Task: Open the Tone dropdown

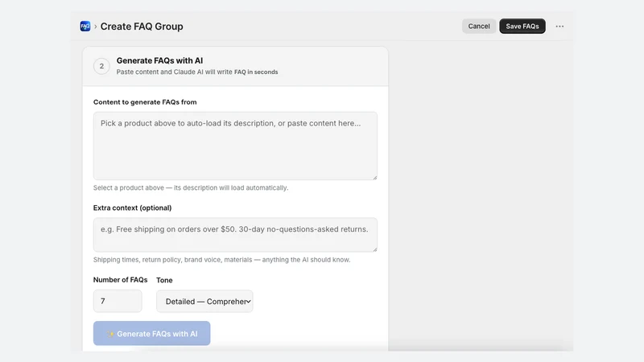Action: tap(204, 301)
